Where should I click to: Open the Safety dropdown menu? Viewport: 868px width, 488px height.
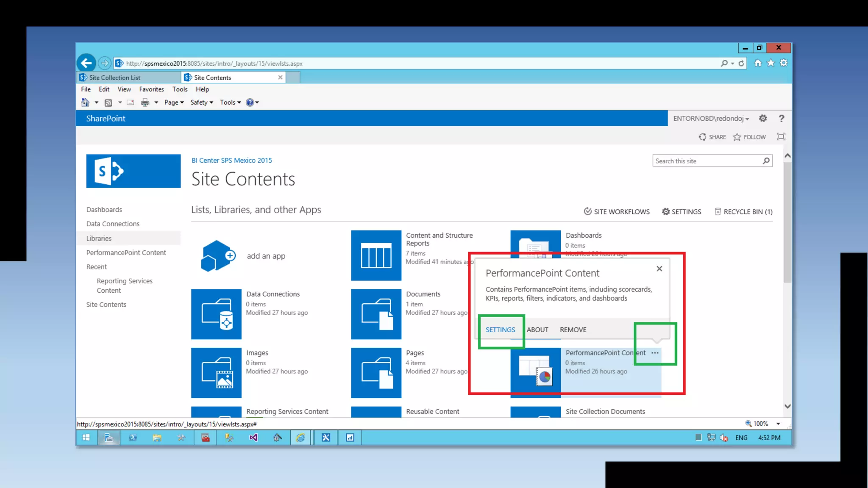tap(201, 103)
